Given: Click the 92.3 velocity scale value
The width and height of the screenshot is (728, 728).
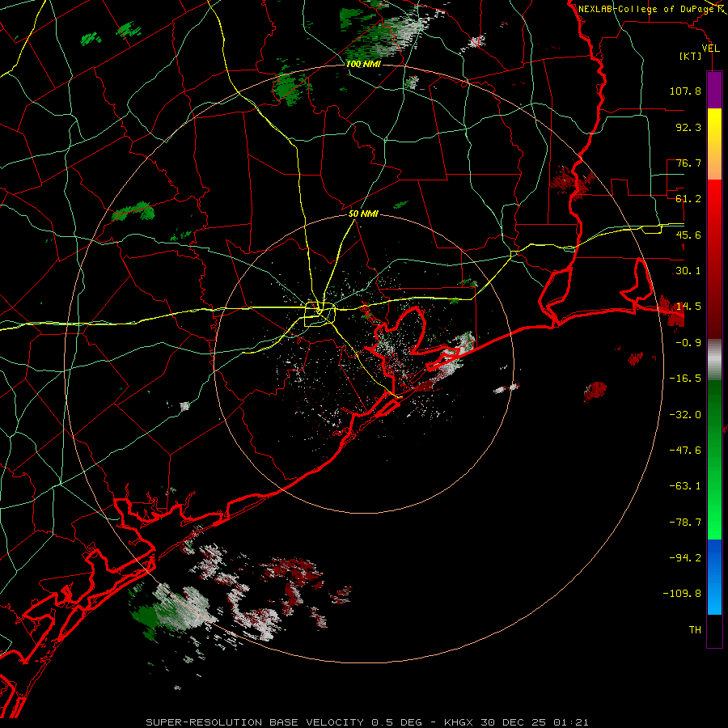Looking at the screenshot, I should (x=688, y=127).
